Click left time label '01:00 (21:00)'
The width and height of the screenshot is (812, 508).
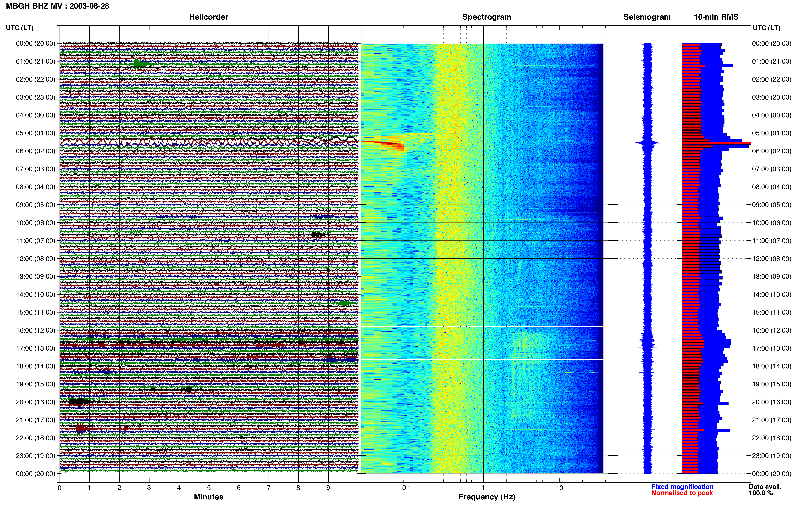tap(35, 61)
